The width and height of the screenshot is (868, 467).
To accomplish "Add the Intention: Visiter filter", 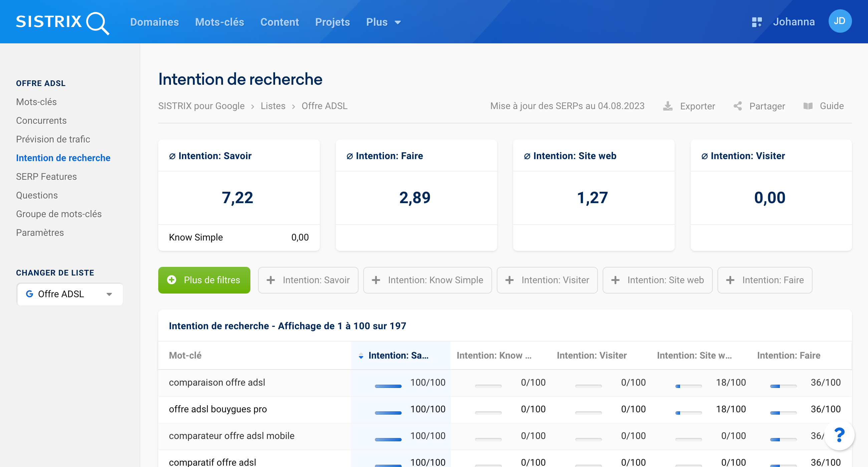I will (x=547, y=280).
